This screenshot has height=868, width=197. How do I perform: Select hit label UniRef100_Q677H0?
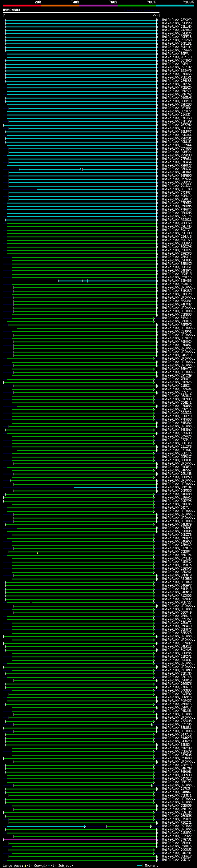[x=177, y=125]
